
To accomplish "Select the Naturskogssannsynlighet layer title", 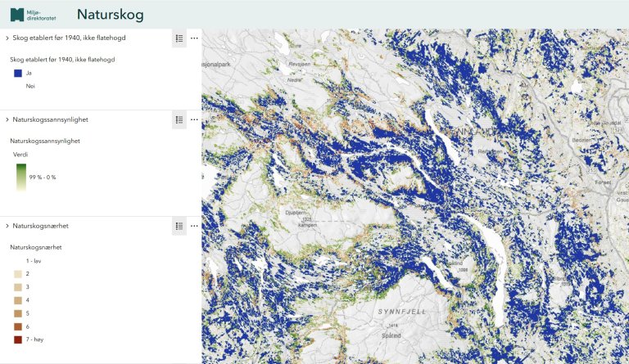I will [50, 119].
